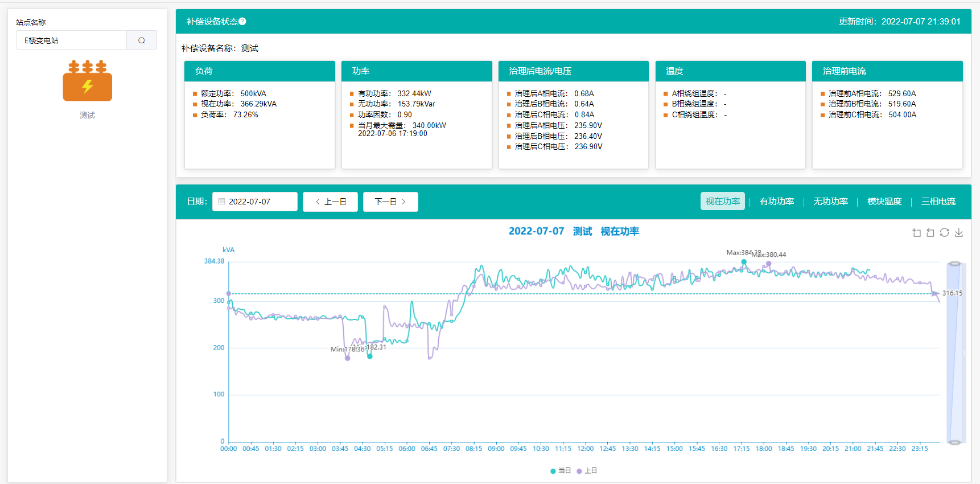The height and width of the screenshot is (484, 980).
Task: Click the search icon beside station name
Action: tap(142, 40)
